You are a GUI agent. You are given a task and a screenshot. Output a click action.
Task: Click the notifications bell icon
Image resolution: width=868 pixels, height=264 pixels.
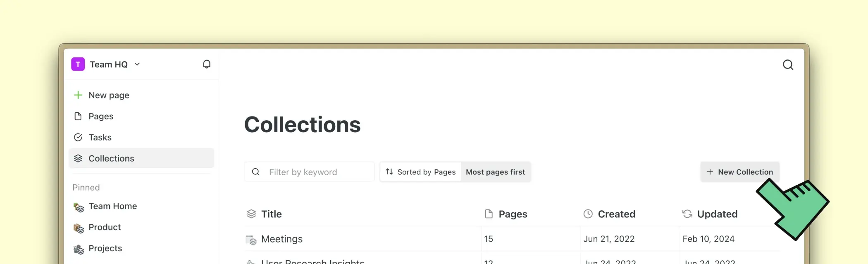pyautogui.click(x=207, y=64)
